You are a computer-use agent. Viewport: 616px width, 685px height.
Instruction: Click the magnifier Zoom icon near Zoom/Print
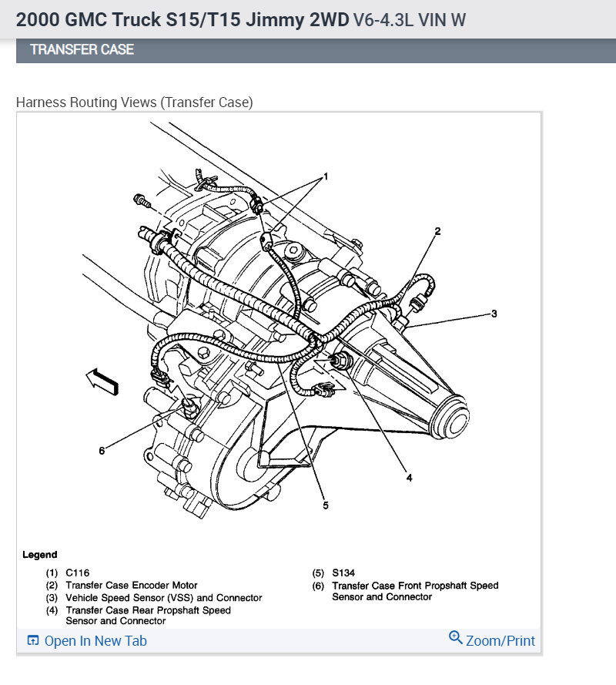(455, 640)
